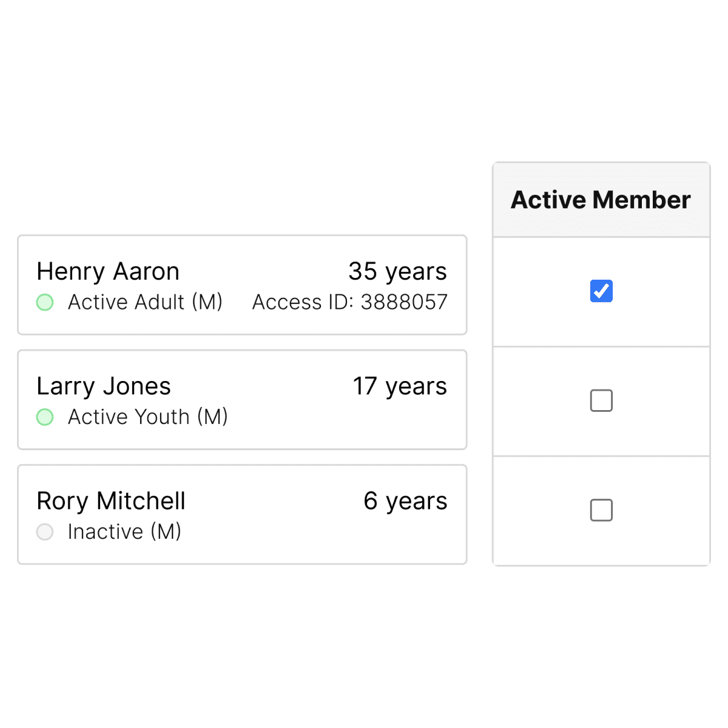Image resolution: width=728 pixels, height=728 pixels.
Task: Open the Henry Aaron member name
Action: pos(108,272)
